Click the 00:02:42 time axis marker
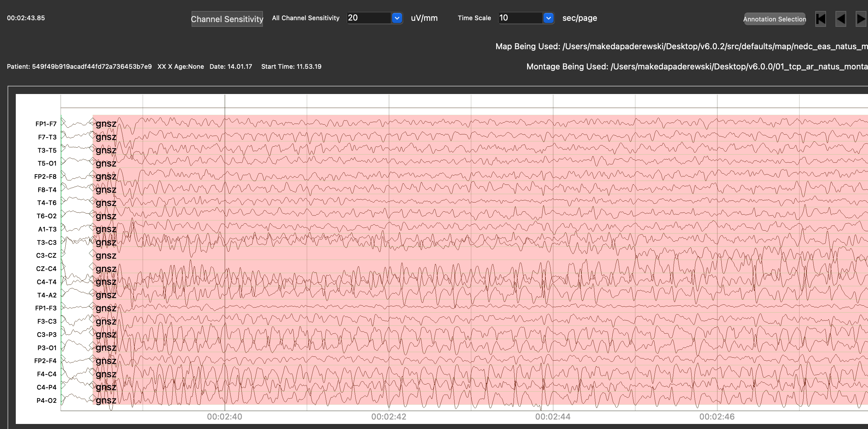Screen dimensions: 868x429 click(389, 417)
